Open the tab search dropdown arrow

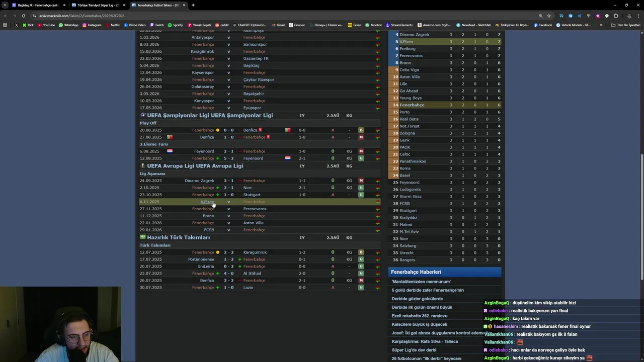[5, 5]
